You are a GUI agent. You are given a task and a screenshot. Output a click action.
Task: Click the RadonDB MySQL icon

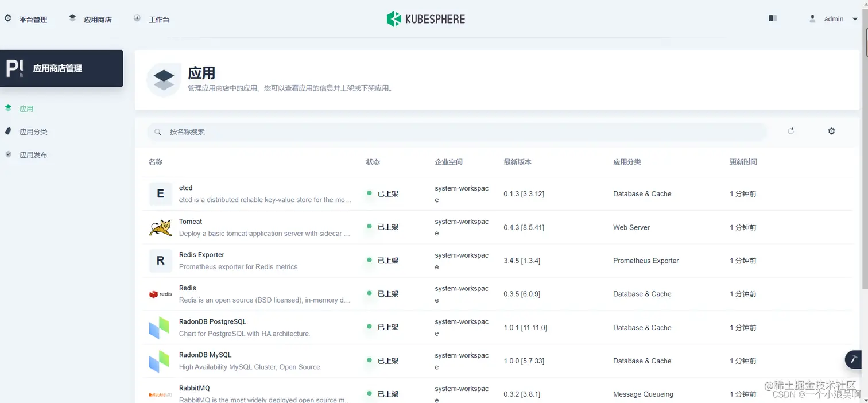click(159, 361)
